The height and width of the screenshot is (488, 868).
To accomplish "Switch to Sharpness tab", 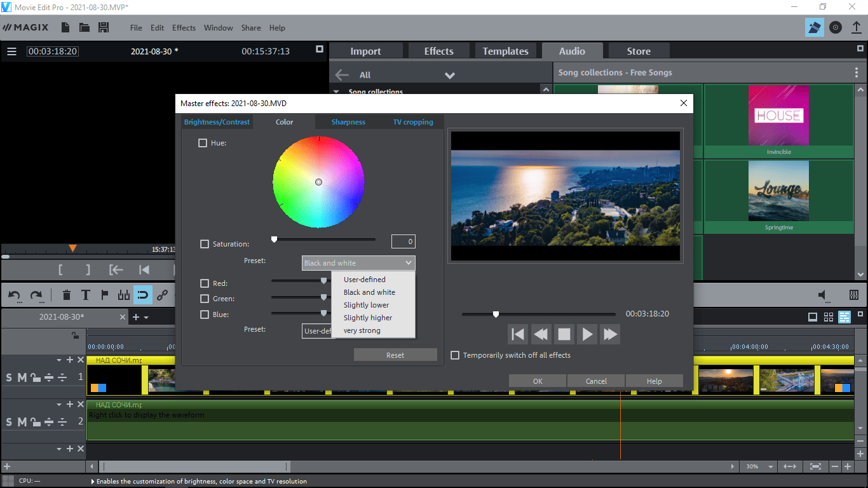I will [x=348, y=122].
